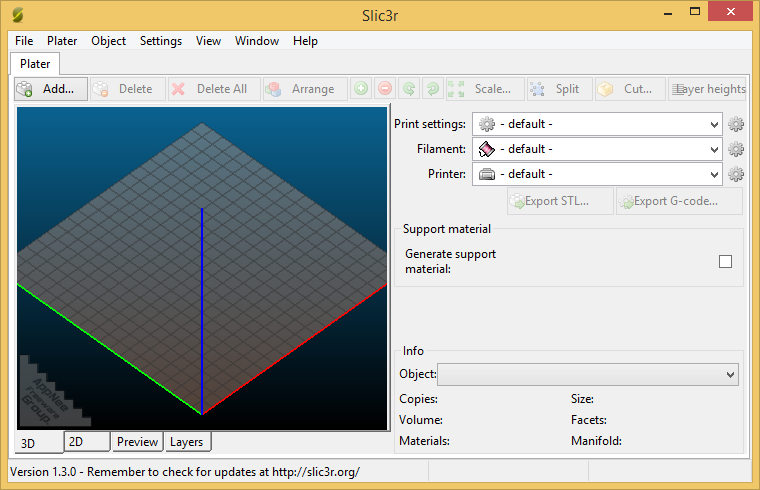Click the Slic3r logo in title bar

tap(17, 16)
